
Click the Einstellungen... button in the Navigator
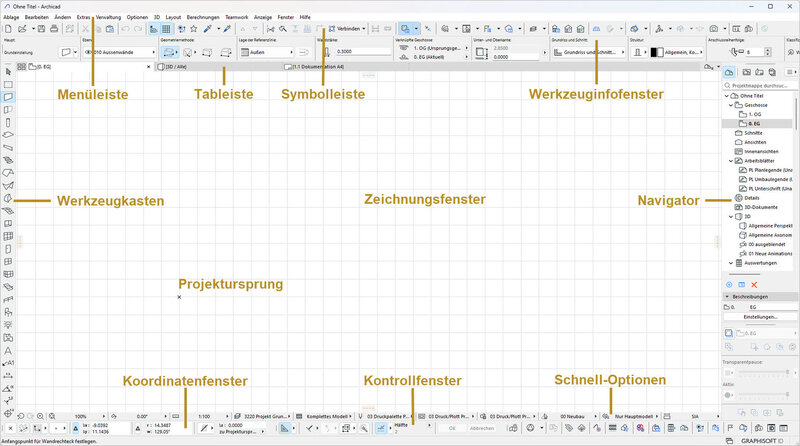coord(759,317)
